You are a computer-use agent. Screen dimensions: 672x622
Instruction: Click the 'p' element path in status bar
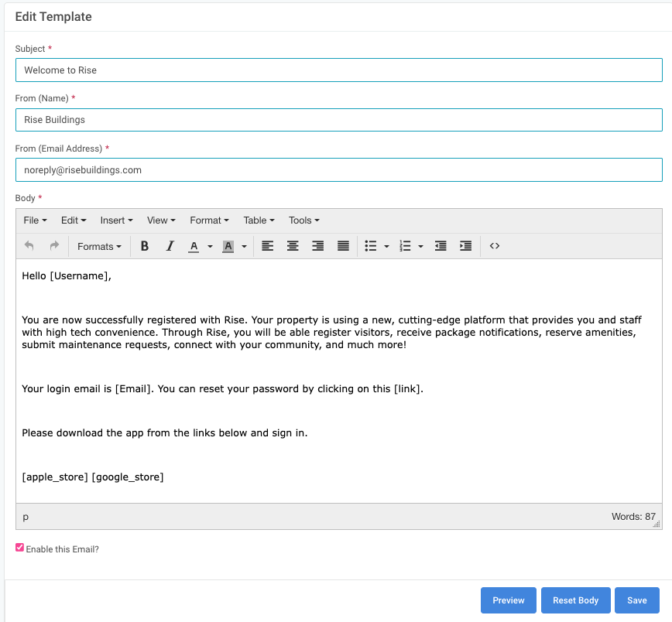pyautogui.click(x=26, y=517)
